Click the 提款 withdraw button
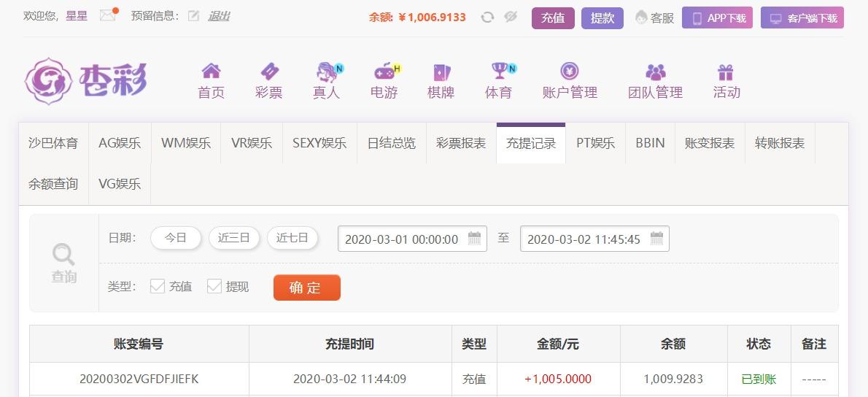The width and height of the screenshot is (868, 397). pos(602,18)
